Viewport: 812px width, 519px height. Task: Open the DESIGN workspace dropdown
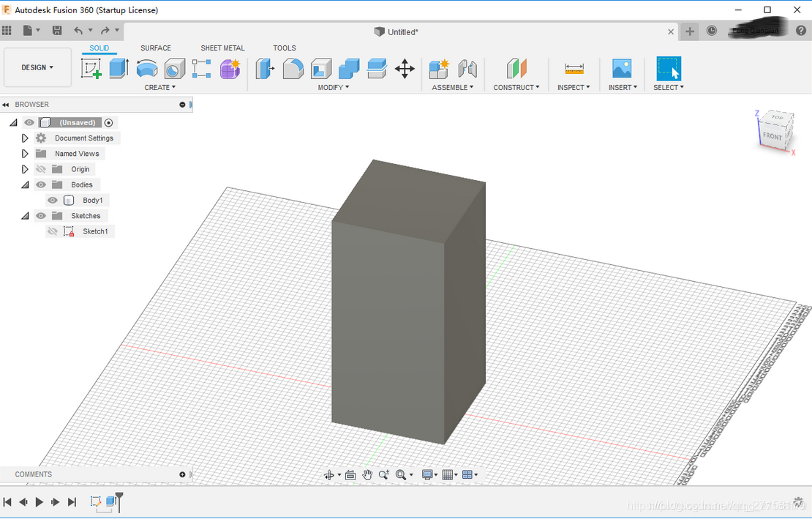click(37, 67)
